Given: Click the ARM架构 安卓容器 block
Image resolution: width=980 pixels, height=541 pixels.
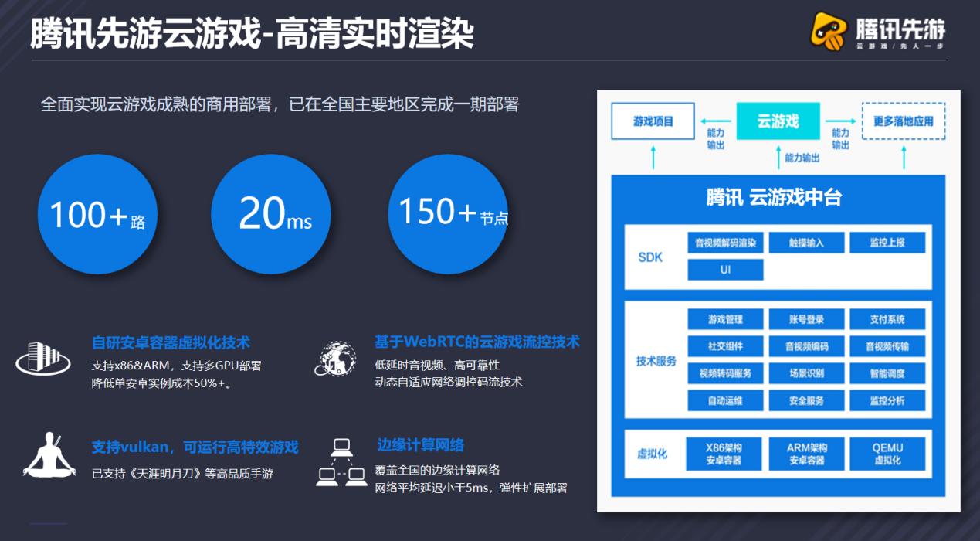Looking at the screenshot, I should [x=806, y=454].
